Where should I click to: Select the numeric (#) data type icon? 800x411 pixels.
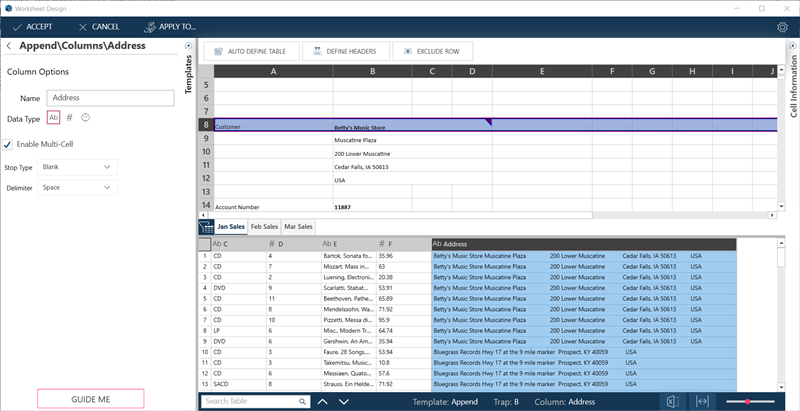click(69, 118)
